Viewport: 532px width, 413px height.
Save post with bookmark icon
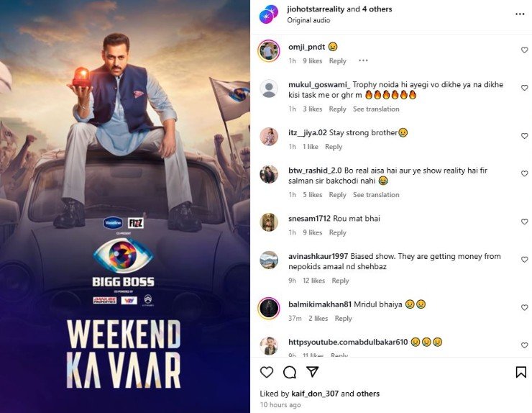click(x=520, y=372)
